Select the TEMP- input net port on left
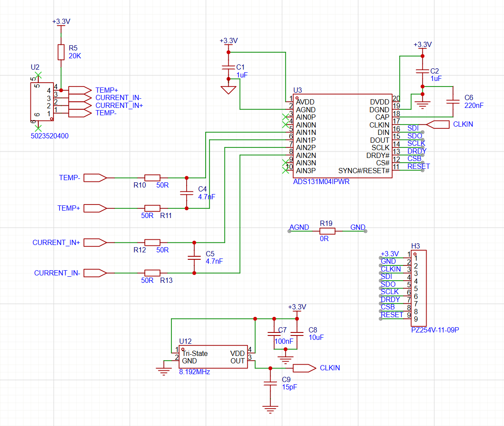The image size is (504, 426). pos(95,178)
